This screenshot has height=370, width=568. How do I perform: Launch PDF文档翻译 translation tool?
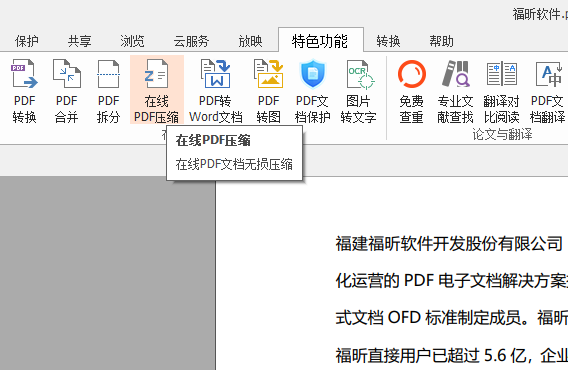547,91
